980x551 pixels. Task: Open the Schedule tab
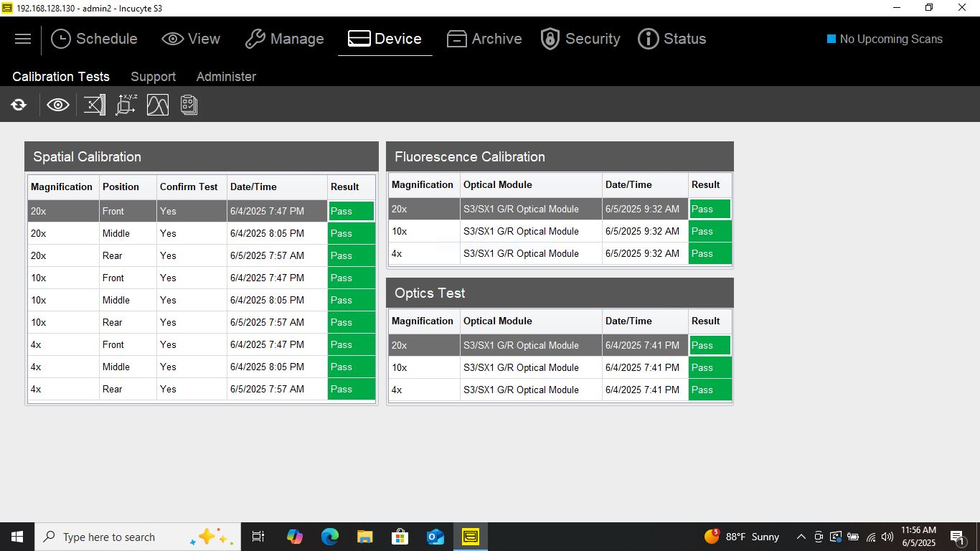point(94,39)
